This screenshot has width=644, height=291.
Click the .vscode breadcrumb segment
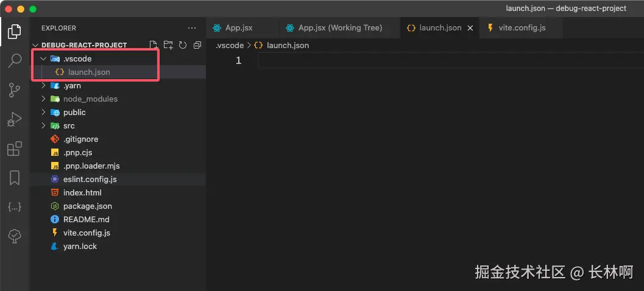point(230,46)
